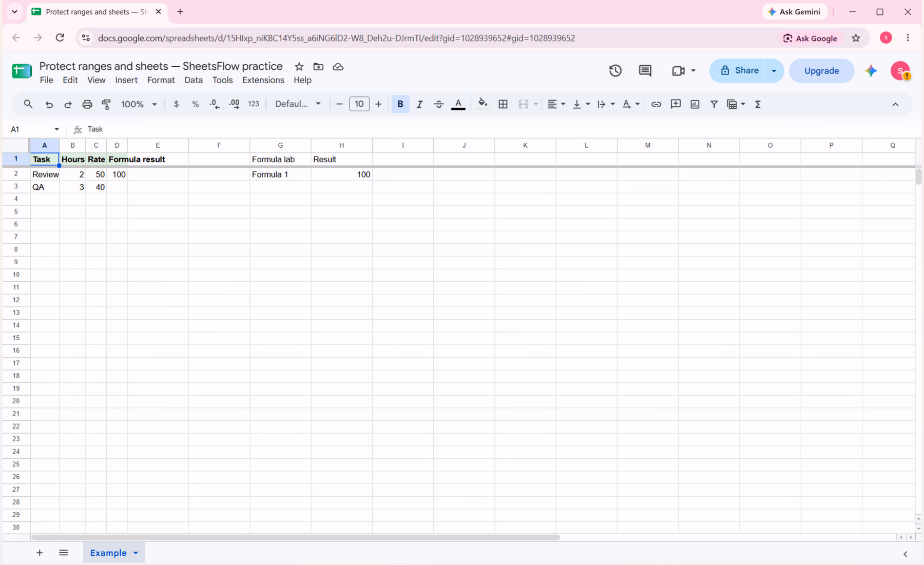924x565 pixels.
Task: Insert a comment from the toolbar
Action: coord(676,104)
